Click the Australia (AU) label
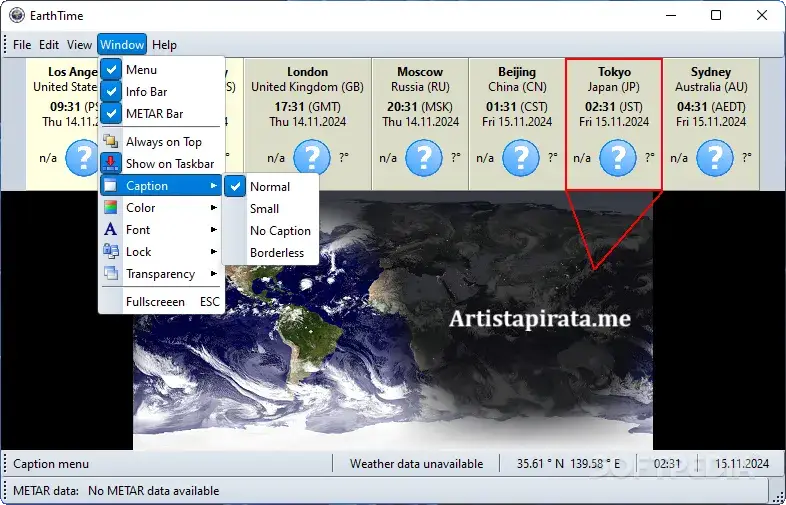Viewport: 786px width, 505px height. pos(711,87)
